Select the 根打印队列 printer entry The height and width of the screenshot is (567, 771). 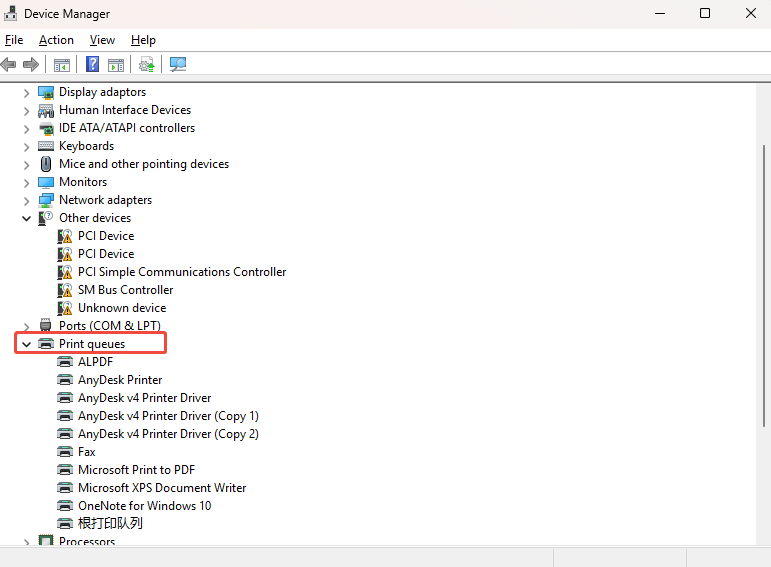click(x=110, y=523)
